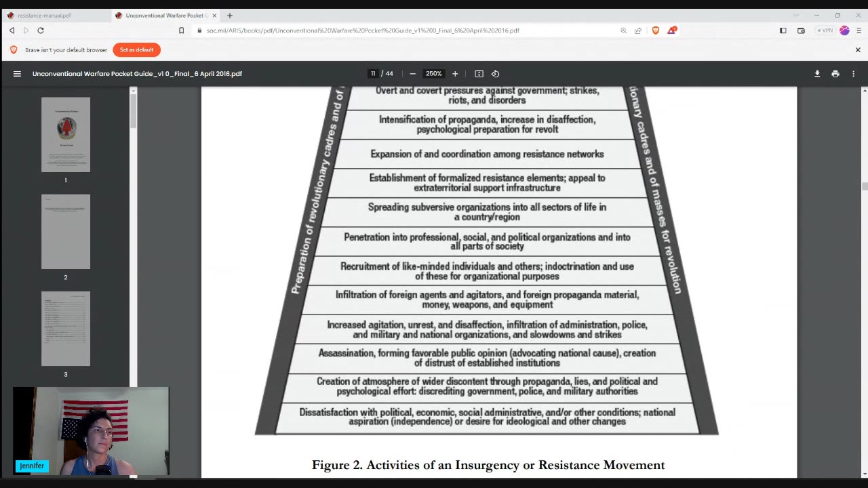Click 'Recruitment of like-minded individuals' row text
The image size is (868, 488).
(x=487, y=271)
